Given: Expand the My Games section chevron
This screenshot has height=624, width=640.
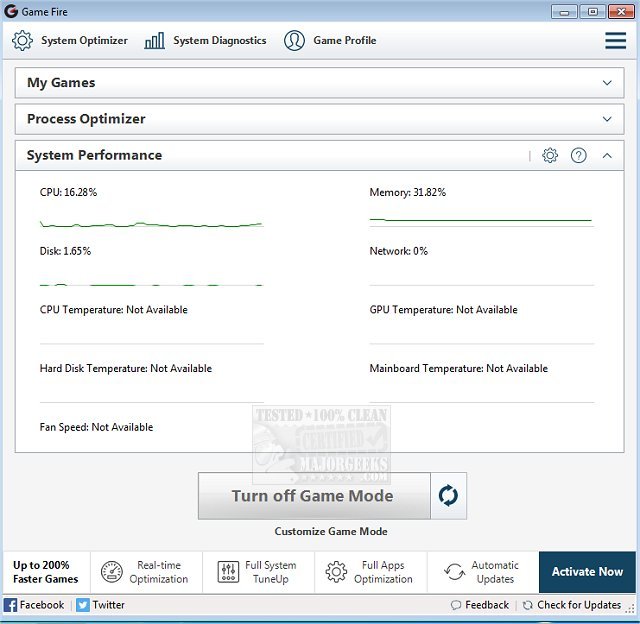Looking at the screenshot, I should (607, 83).
